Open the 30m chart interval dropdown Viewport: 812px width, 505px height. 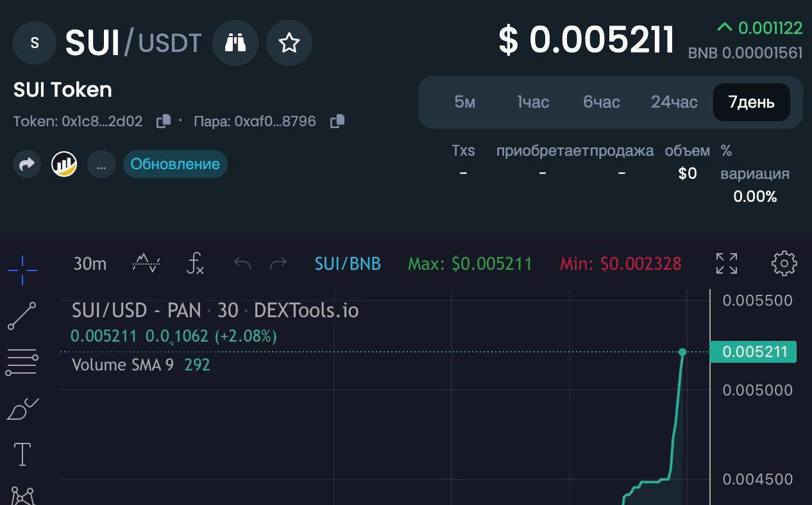point(90,263)
